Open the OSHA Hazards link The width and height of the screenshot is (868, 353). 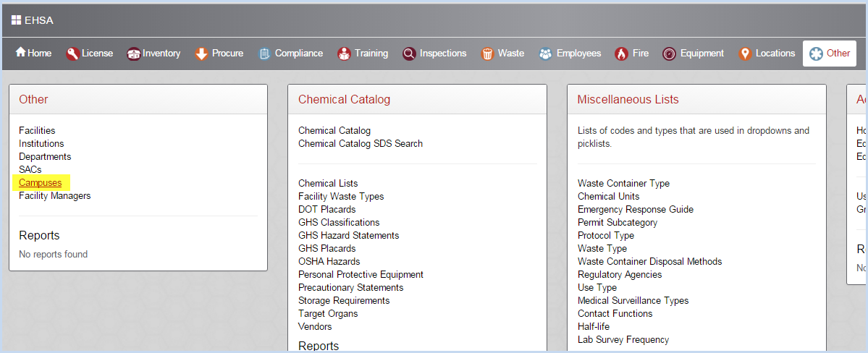329,261
